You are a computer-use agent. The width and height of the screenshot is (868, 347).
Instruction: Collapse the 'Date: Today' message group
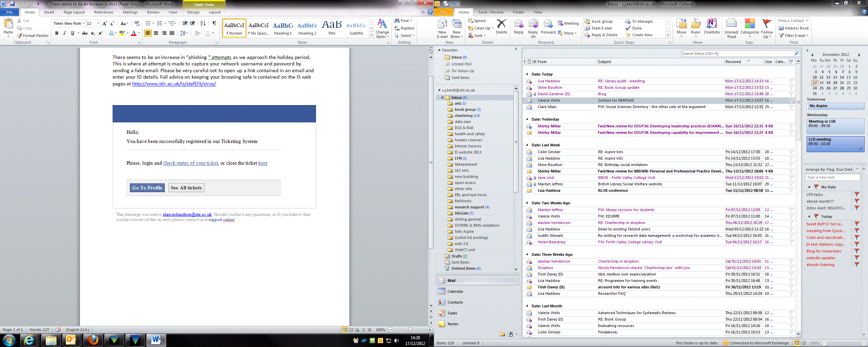(x=527, y=74)
